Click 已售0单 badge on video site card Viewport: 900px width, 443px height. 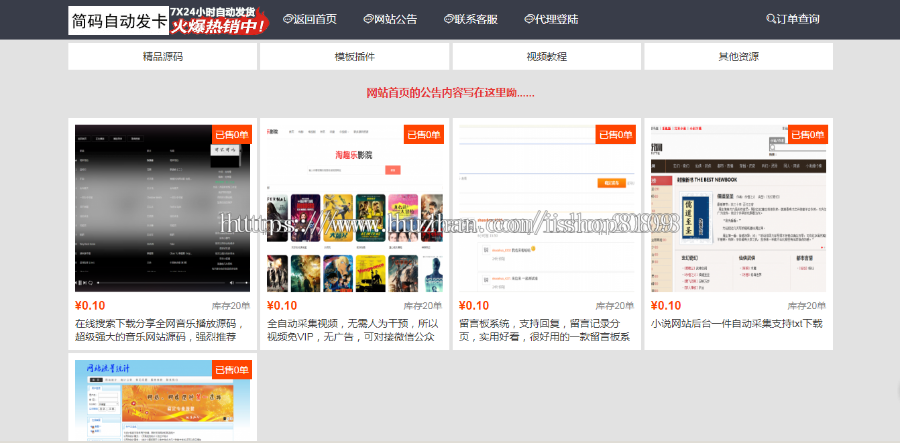pyautogui.click(x=424, y=135)
